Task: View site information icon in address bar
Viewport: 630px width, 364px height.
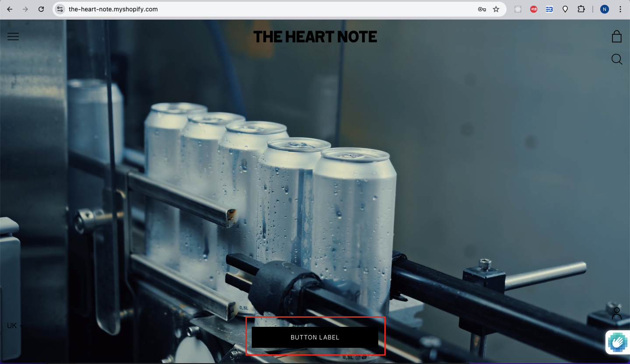Action: [60, 9]
